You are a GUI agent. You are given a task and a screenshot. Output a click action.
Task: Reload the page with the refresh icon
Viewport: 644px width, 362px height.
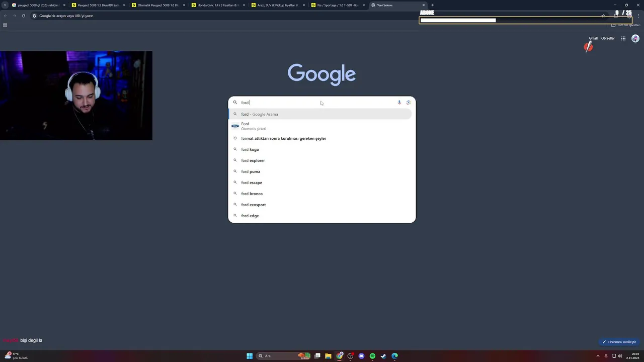23,16
